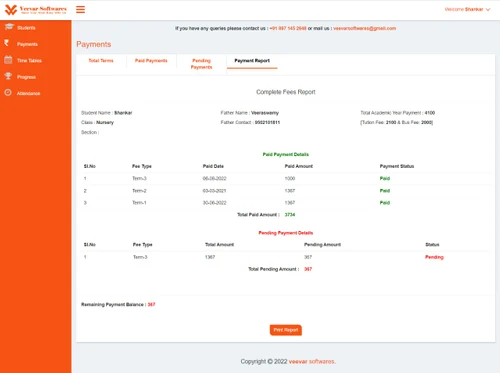Viewport: 500px width, 373px height.
Task: Toggle the hamburger menu icon
Action: pos(80,9)
